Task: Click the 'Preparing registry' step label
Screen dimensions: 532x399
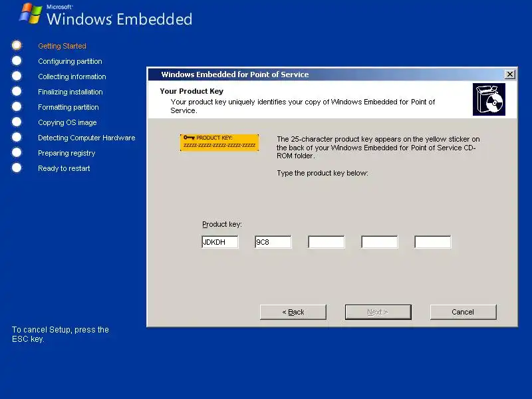Action: point(66,154)
